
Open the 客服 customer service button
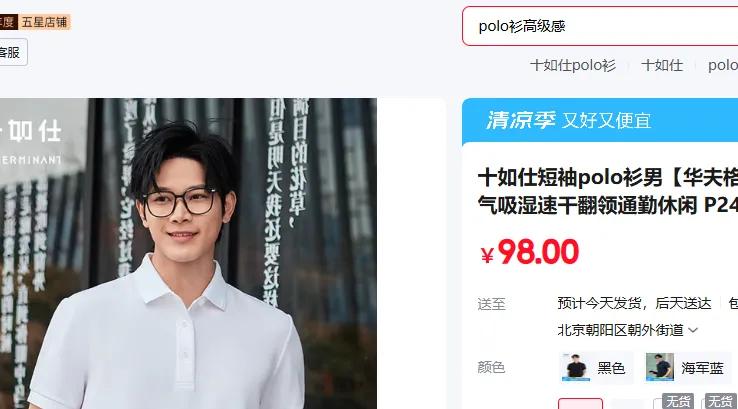[x=13, y=52]
